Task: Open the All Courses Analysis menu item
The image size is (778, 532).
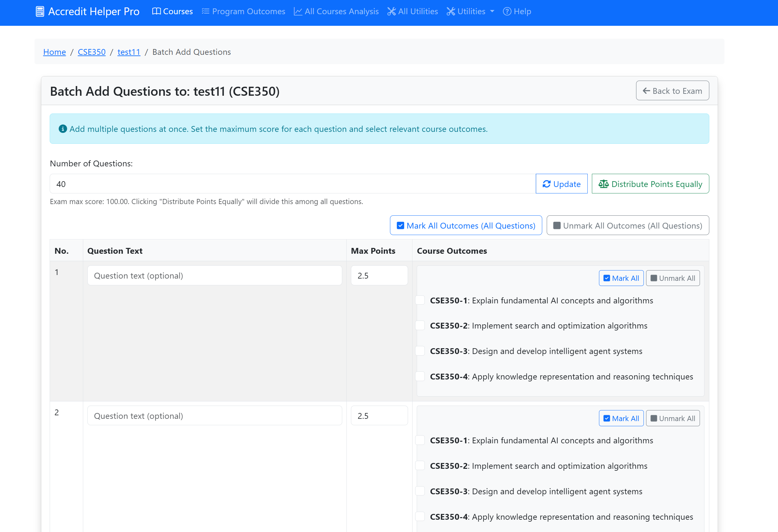Action: coord(342,11)
